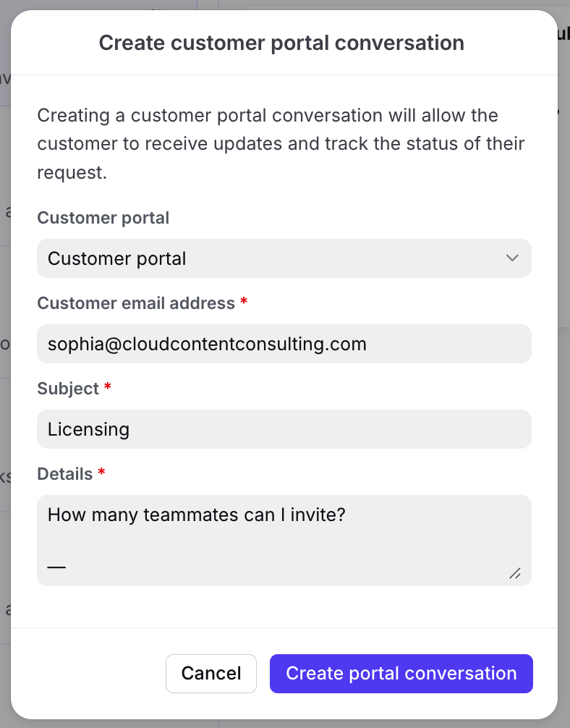
Task: Focus the Customer email address field
Action: (x=284, y=344)
